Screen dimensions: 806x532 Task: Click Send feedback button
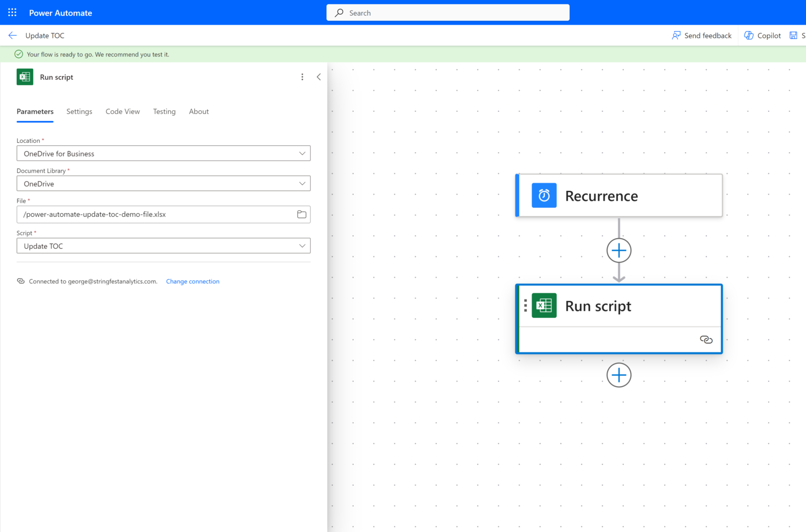702,35
